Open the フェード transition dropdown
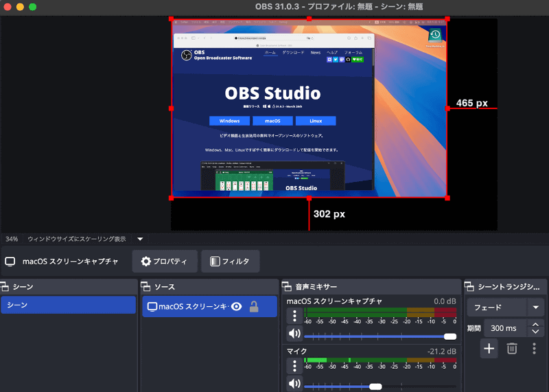549x392 pixels. (x=506, y=308)
